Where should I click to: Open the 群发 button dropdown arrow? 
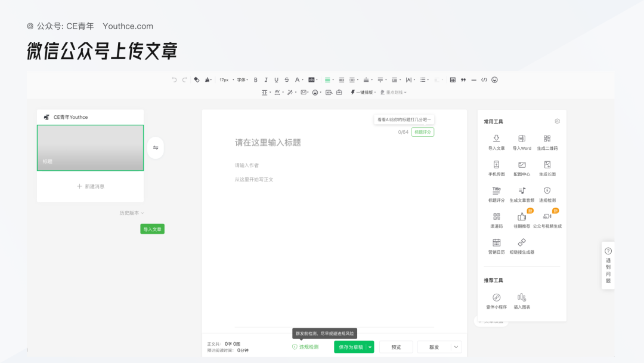pyautogui.click(x=455, y=346)
